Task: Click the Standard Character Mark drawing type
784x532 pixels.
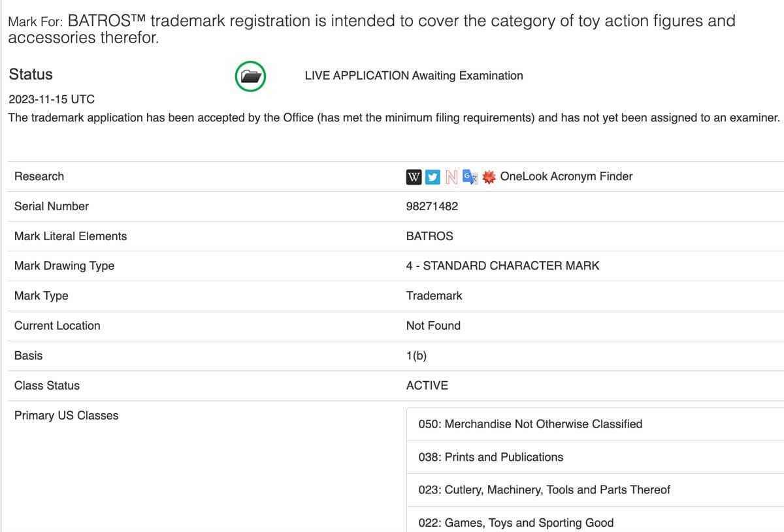Action: tap(502, 266)
